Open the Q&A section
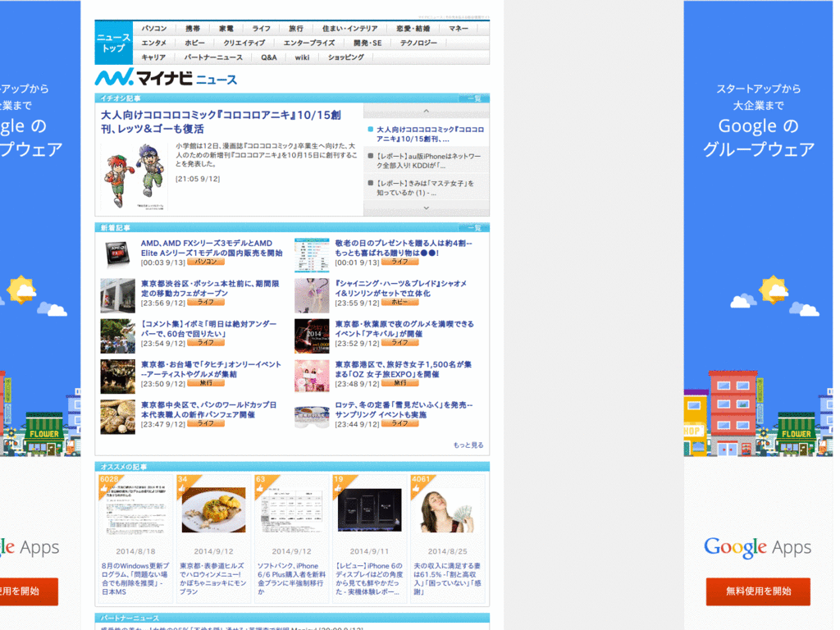 point(269,57)
